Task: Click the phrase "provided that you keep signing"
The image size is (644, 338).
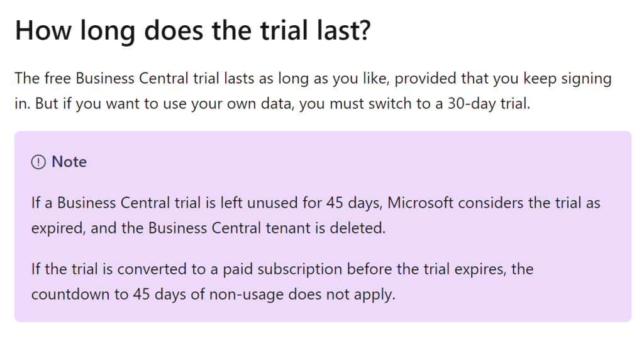Action: [x=500, y=79]
